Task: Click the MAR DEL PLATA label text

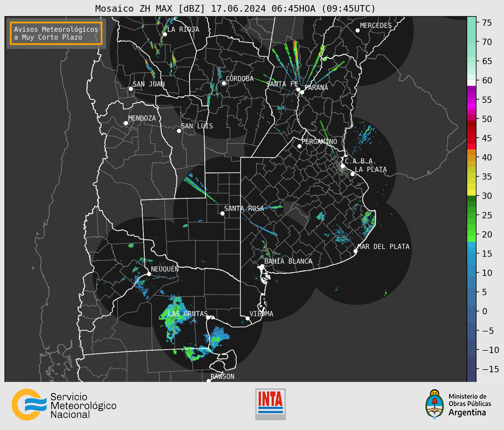Action: 383,246
